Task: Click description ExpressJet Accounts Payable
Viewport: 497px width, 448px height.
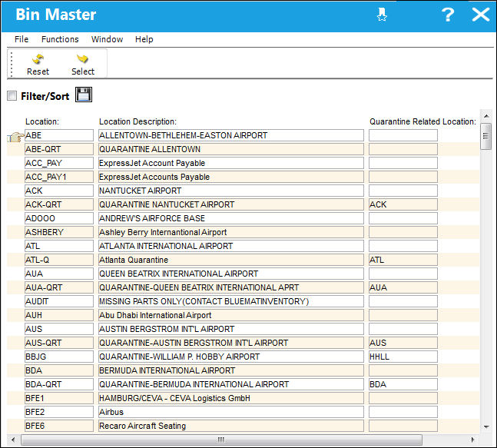Action: [231, 177]
